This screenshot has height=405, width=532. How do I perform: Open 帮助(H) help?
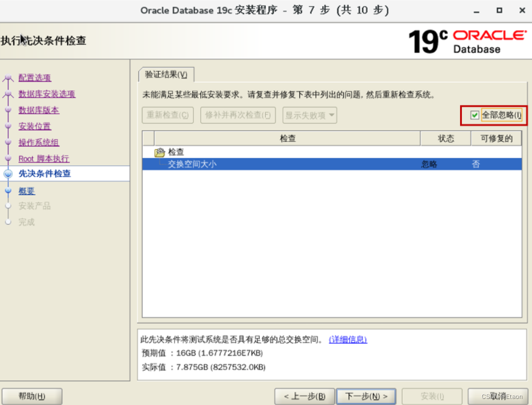pyautogui.click(x=32, y=396)
